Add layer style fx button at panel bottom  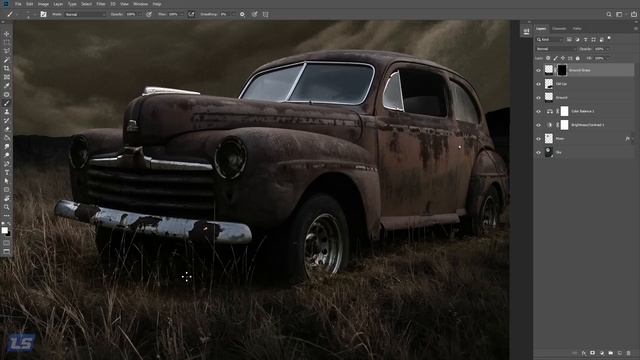click(584, 353)
